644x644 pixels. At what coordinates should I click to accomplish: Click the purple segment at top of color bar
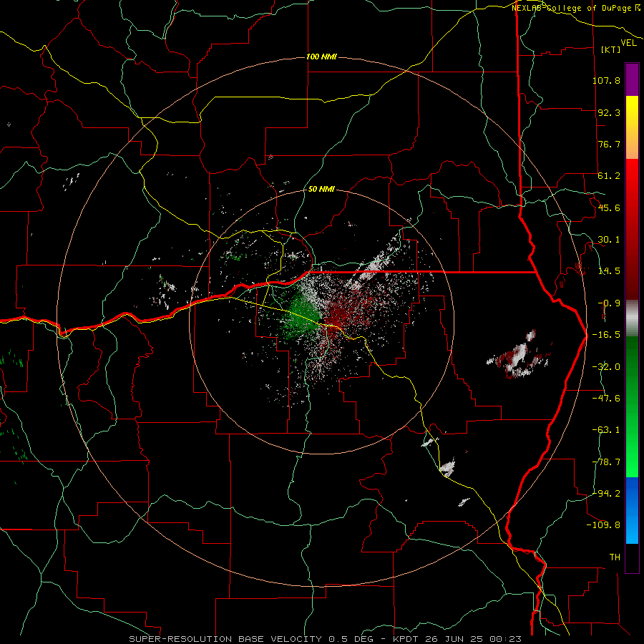click(632, 79)
